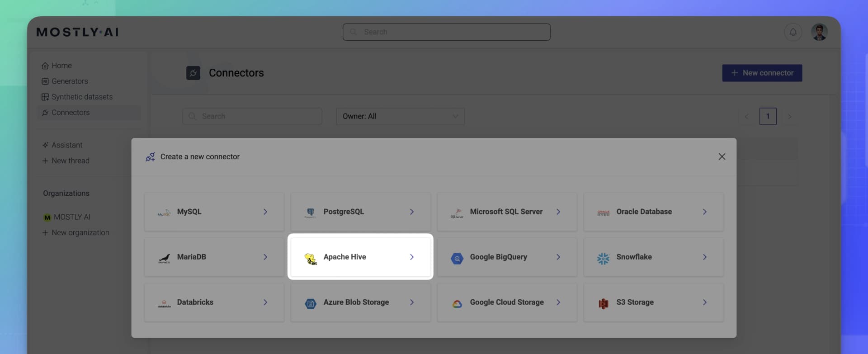Click the Apache Hive bee icon
The width and height of the screenshot is (868, 354).
311,258
